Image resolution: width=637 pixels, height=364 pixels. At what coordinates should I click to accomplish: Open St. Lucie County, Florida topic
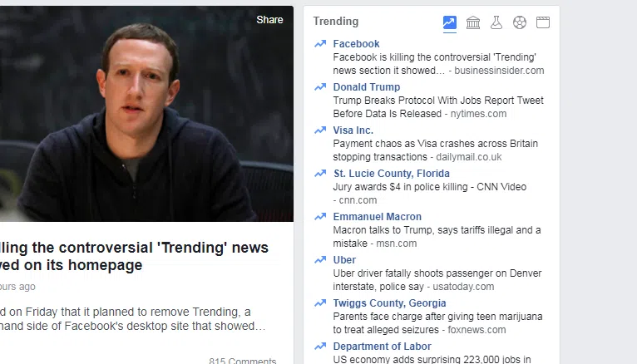pos(391,174)
